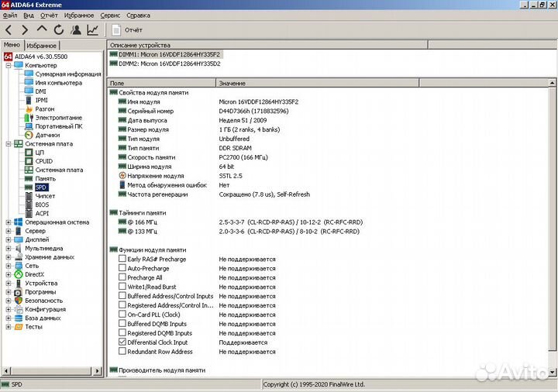Expand the Дисплей tree node
The height and width of the screenshot is (392, 558).
coord(9,239)
